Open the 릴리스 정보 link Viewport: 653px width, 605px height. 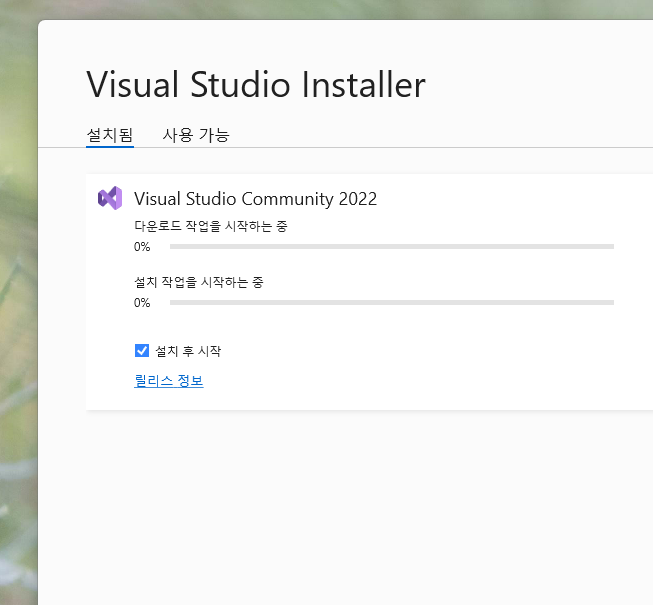tap(169, 381)
